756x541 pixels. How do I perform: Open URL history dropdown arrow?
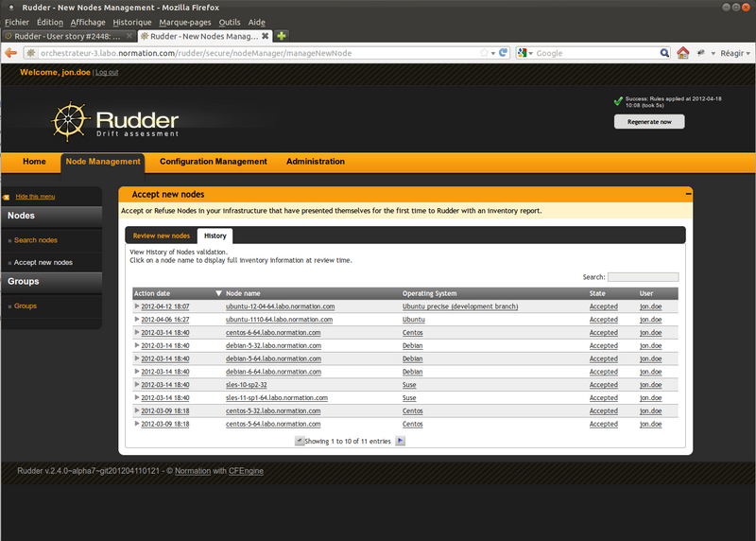coord(493,53)
